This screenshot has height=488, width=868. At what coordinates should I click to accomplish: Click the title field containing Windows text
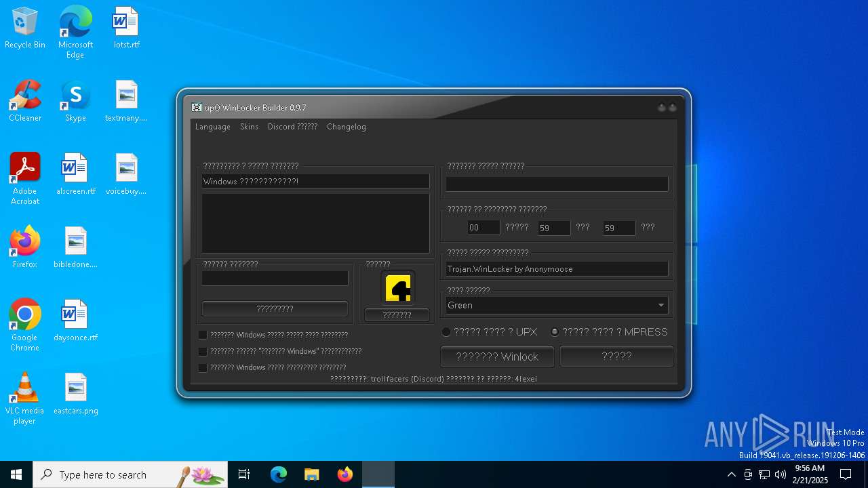pyautogui.click(x=315, y=181)
